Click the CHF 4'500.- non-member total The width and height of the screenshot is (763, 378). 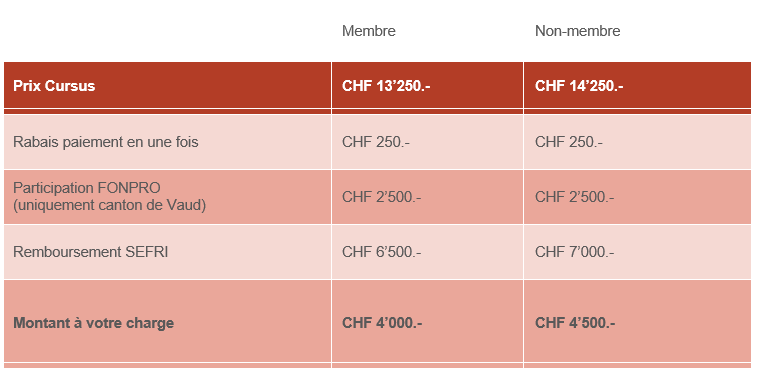click(x=575, y=323)
